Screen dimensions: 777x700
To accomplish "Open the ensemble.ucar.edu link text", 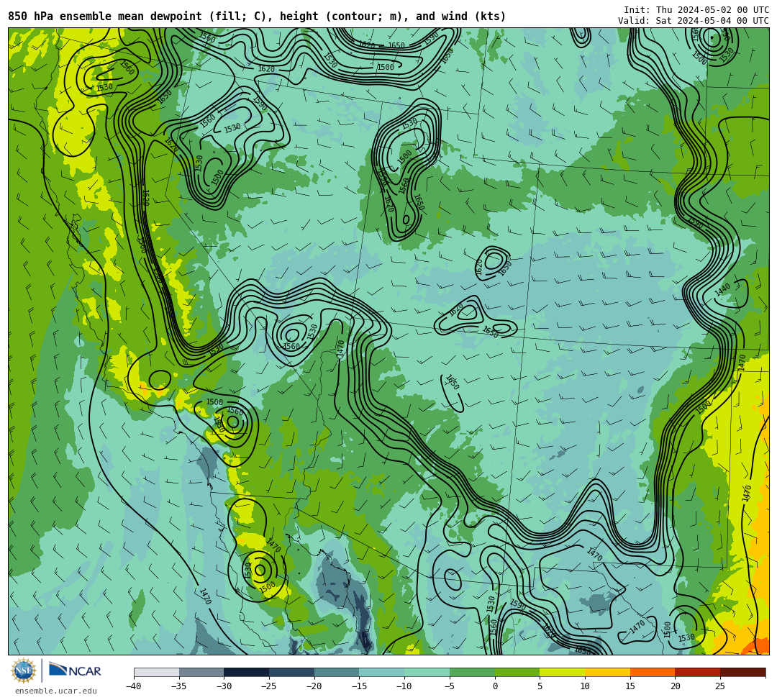I will (55, 691).
